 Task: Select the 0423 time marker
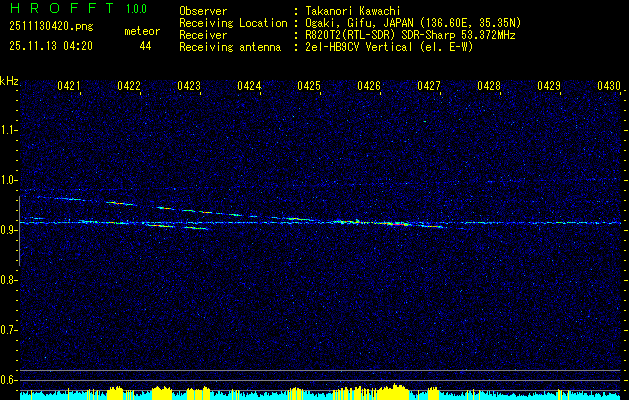tap(189, 87)
